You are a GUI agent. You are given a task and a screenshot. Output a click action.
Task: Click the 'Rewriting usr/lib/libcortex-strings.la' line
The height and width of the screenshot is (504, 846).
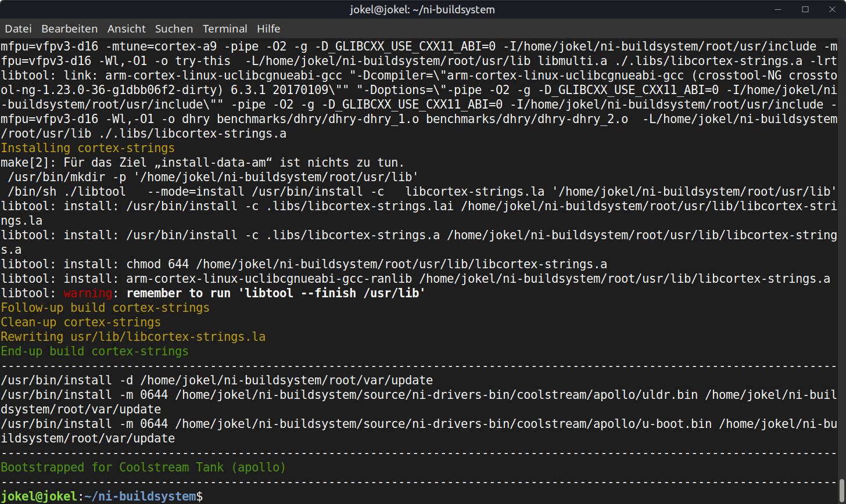coord(133,337)
